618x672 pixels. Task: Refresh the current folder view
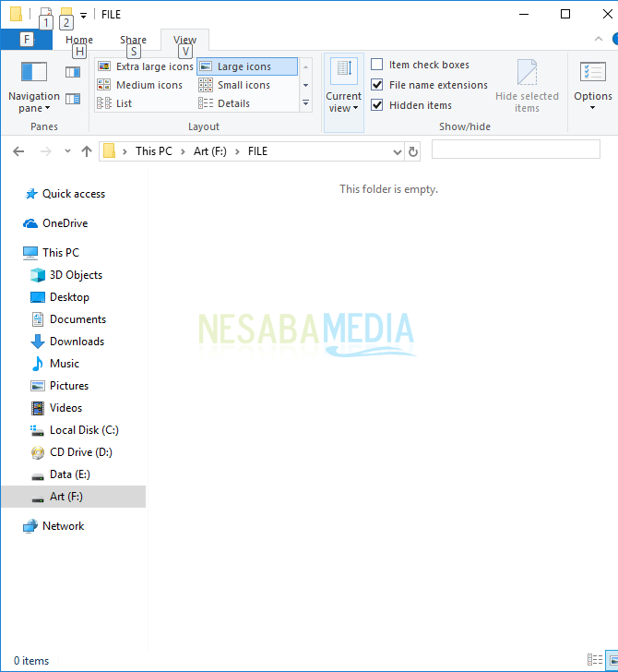point(413,151)
